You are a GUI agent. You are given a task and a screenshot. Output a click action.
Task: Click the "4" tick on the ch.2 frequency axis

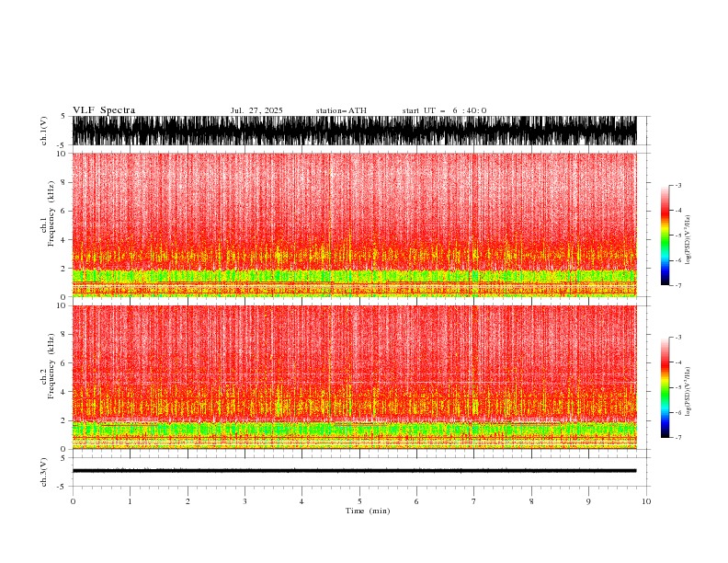tap(63, 392)
